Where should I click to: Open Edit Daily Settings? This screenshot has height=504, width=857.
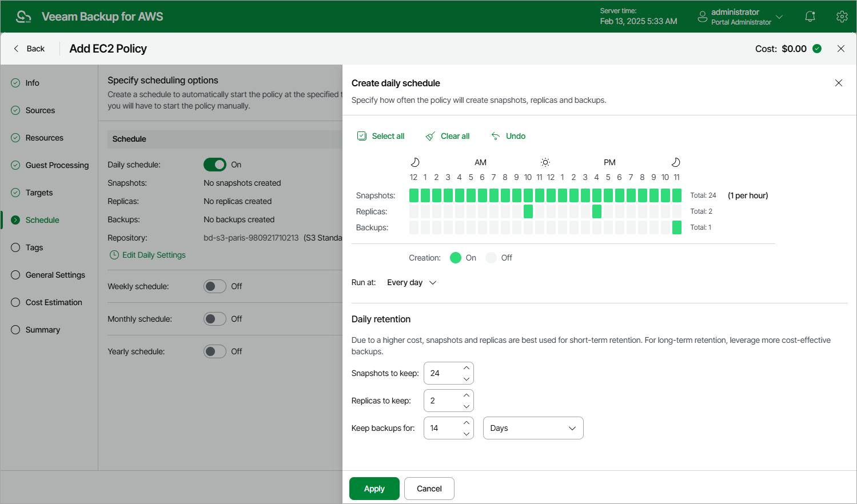153,255
